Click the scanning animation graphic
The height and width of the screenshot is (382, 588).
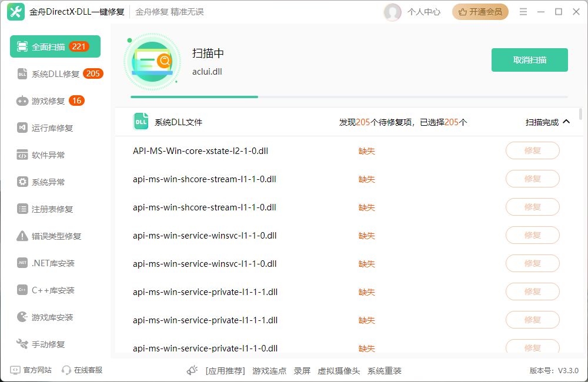click(x=152, y=62)
